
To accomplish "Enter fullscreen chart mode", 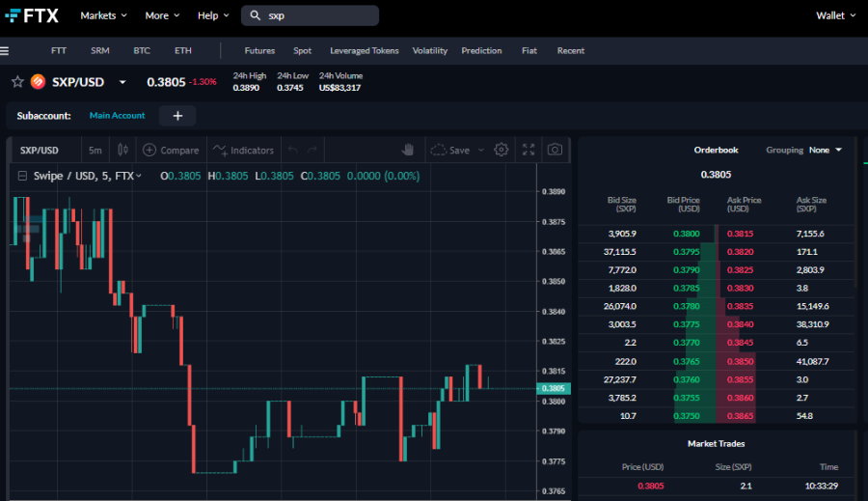I will (x=529, y=150).
